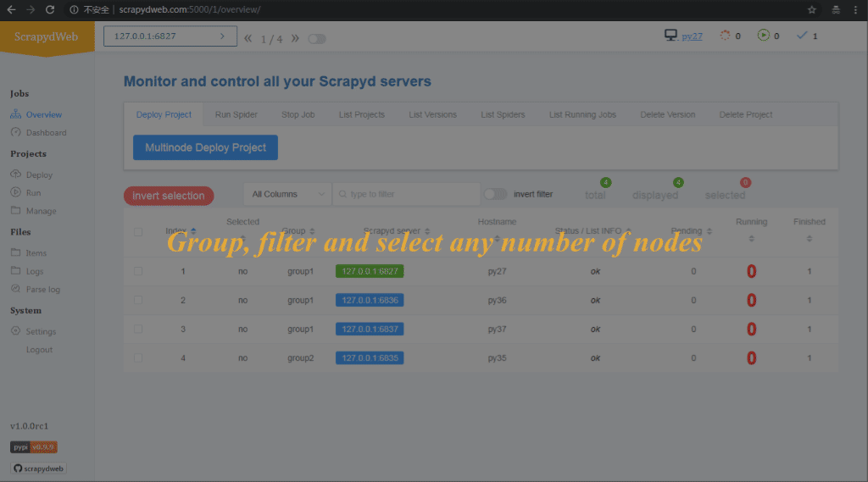
Task: Switch to the Delete Version tab
Action: click(x=668, y=114)
